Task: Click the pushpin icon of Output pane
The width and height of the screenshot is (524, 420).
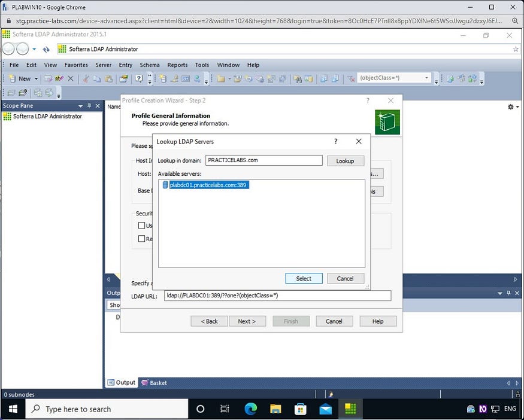Action: pyautogui.click(x=508, y=293)
